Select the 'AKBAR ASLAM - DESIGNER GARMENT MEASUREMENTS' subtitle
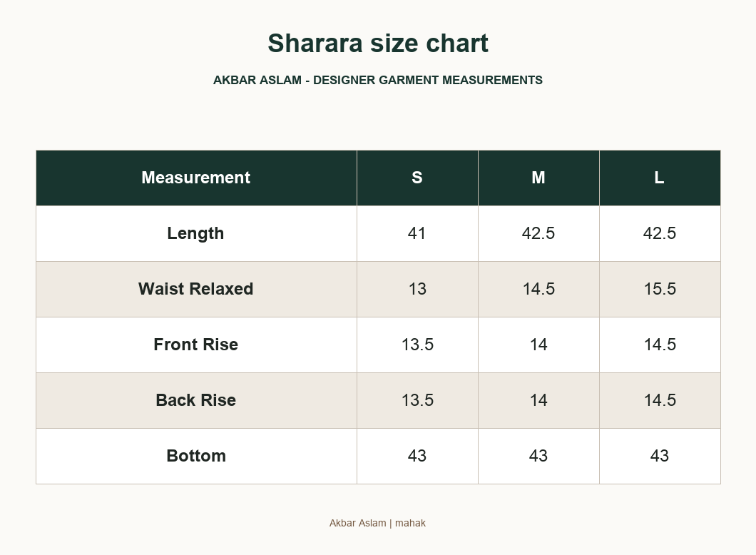The image size is (756, 555). tap(378, 80)
